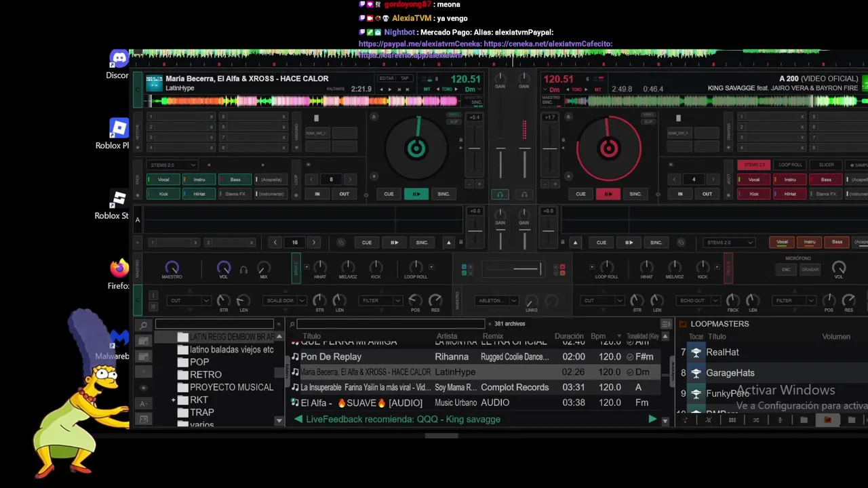Image resolution: width=868 pixels, height=488 pixels.
Task: Double right deck loop size arrow
Action: coord(713,180)
